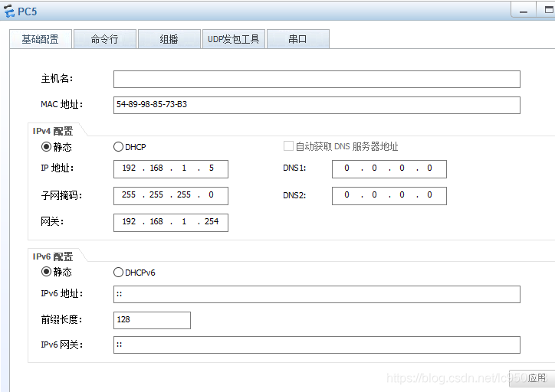
Task: Click the PC5 window title icon
Action: 9,11
